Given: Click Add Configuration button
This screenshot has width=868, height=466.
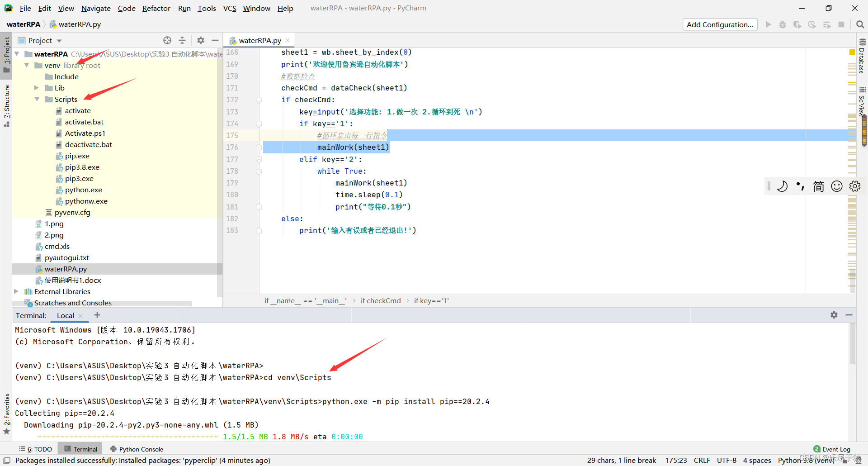Looking at the screenshot, I should 720,24.
